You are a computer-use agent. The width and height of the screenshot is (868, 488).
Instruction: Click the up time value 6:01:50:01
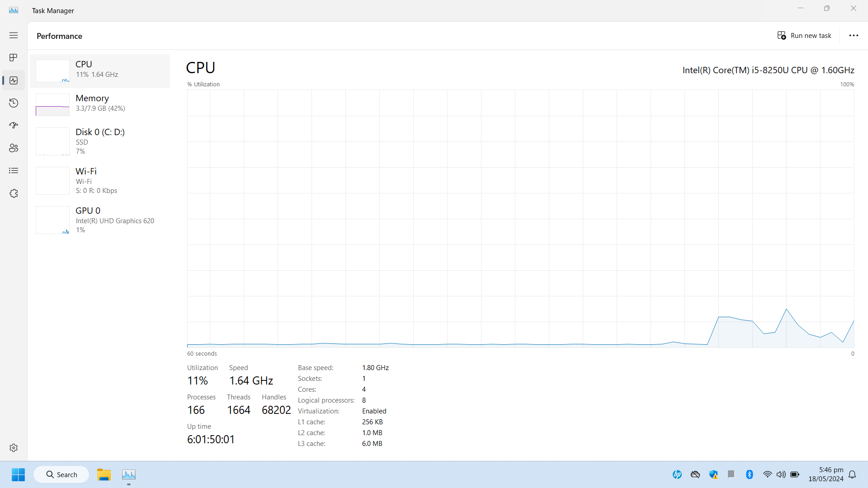point(211,440)
